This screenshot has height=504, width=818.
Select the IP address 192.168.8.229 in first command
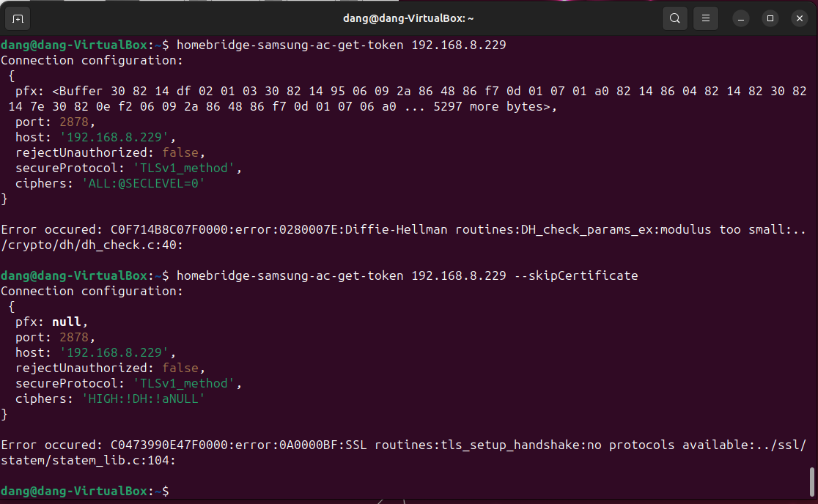click(457, 45)
